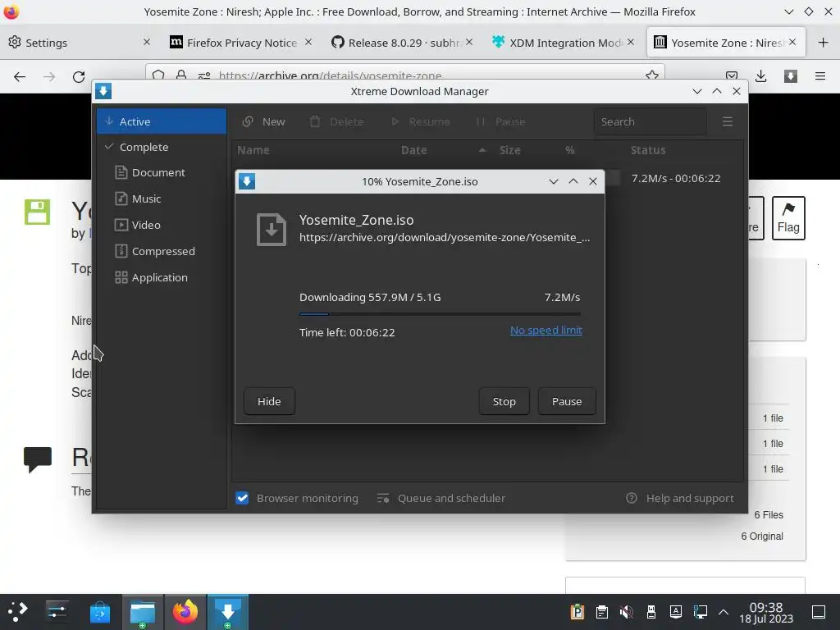Open Queue and scheduler
840x630 pixels.
point(441,498)
